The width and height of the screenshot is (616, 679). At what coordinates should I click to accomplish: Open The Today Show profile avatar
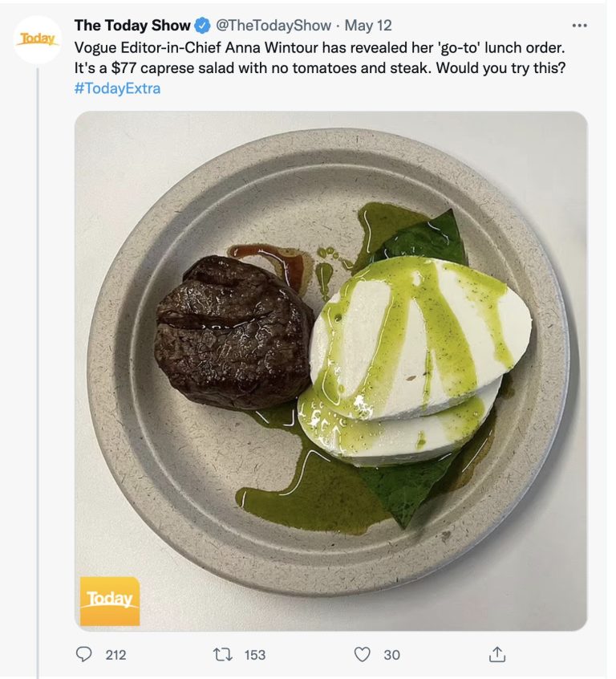click(x=37, y=39)
